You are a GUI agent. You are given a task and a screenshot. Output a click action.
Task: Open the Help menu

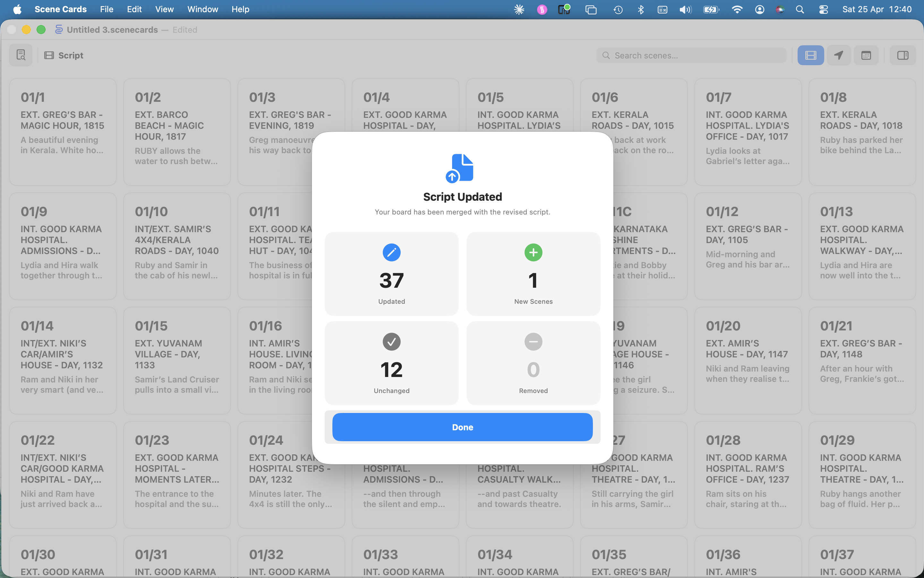pos(240,9)
